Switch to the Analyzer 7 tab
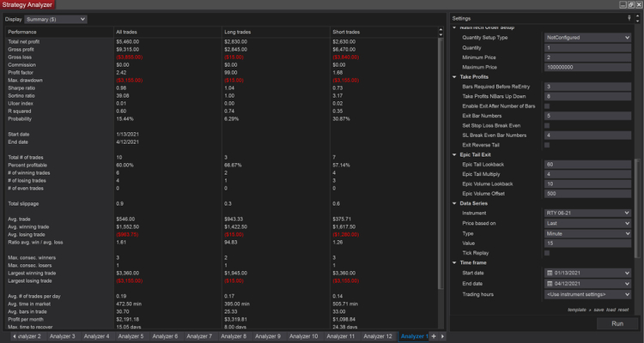The height and width of the screenshot is (343, 644). click(x=199, y=336)
